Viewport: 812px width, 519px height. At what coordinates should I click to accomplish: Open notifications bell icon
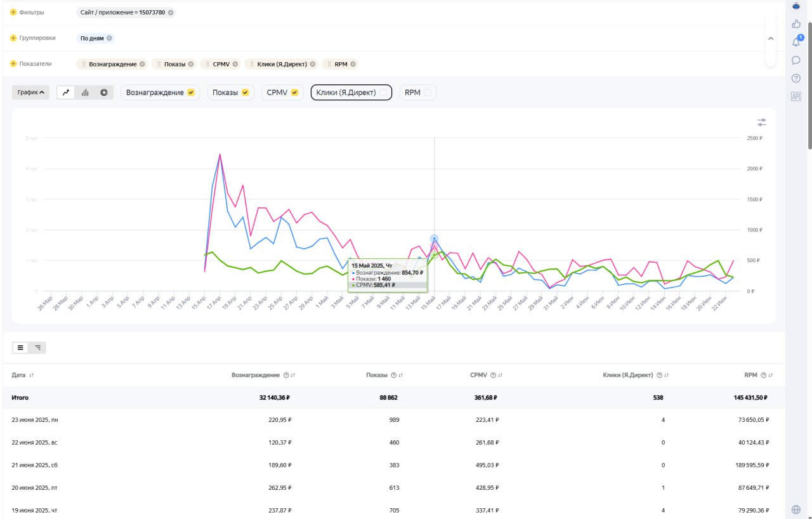coord(796,42)
